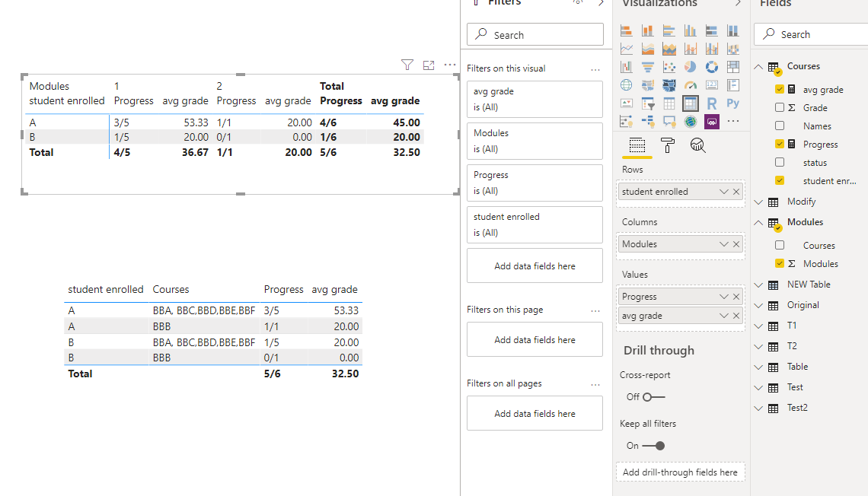Expand the Test2 table
The width and height of the screenshot is (868, 496).
click(758, 408)
